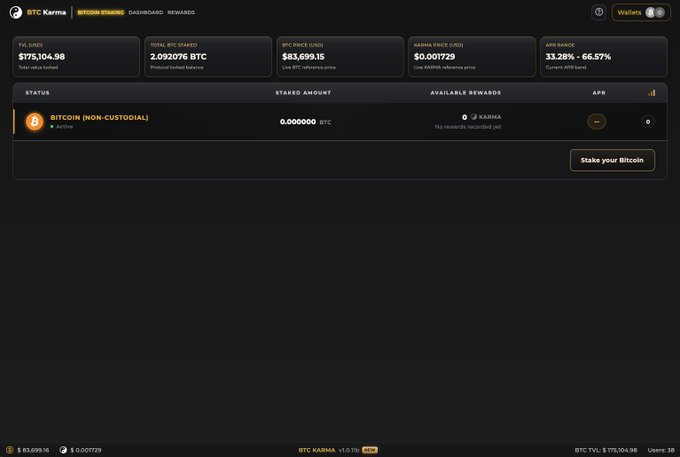The image size is (680, 457).
Task: Click the 0.000000 BTC staked amount
Action: 305,122
